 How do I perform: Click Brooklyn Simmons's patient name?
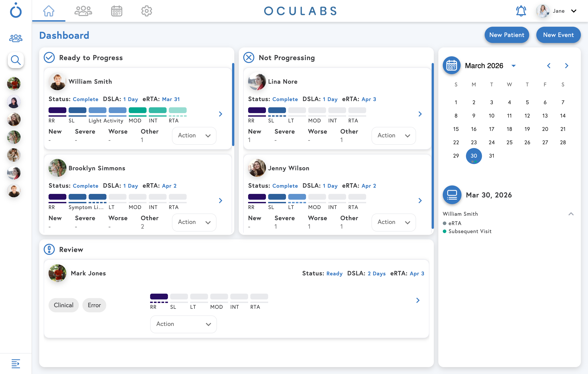[x=97, y=168]
